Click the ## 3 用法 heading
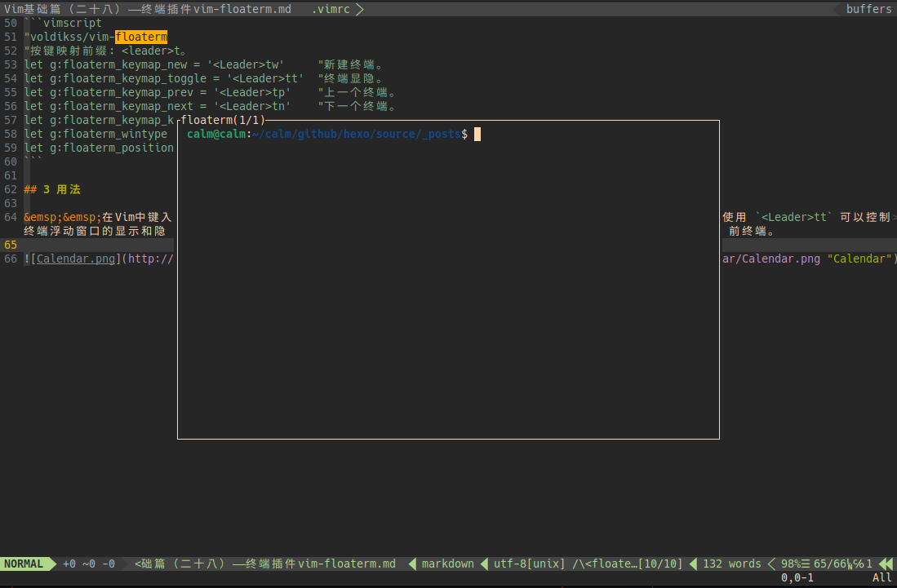This screenshot has height=588, width=897. pyautogui.click(x=52, y=190)
